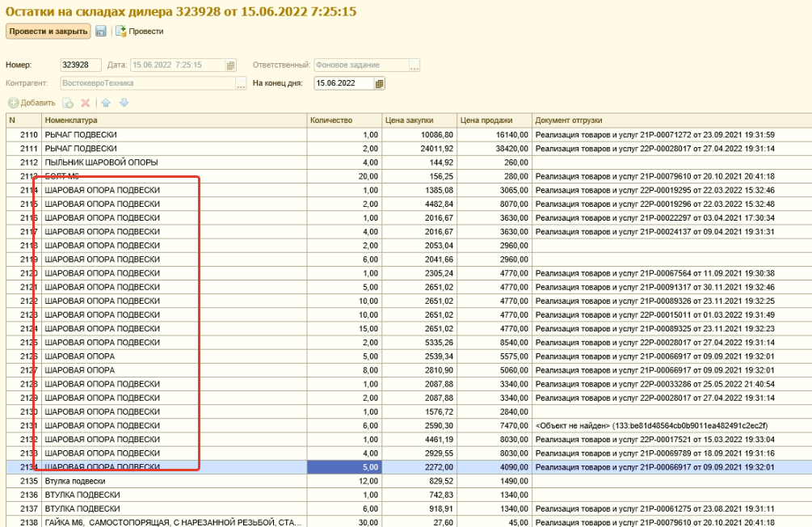Click the copy row icon

[68, 103]
